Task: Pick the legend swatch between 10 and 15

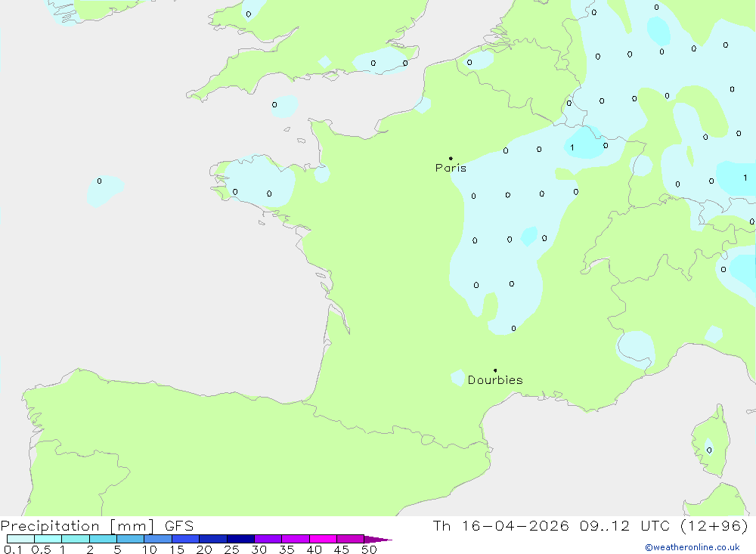Action: tap(158, 539)
